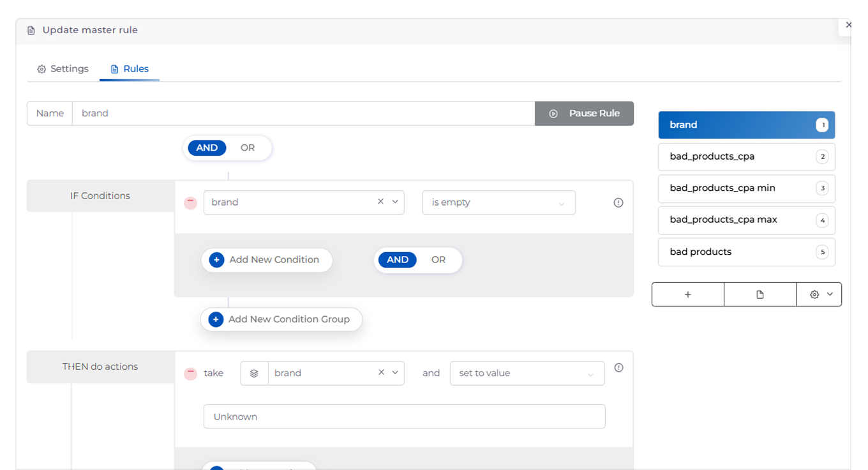Click the info icon beside set to value

618,368
